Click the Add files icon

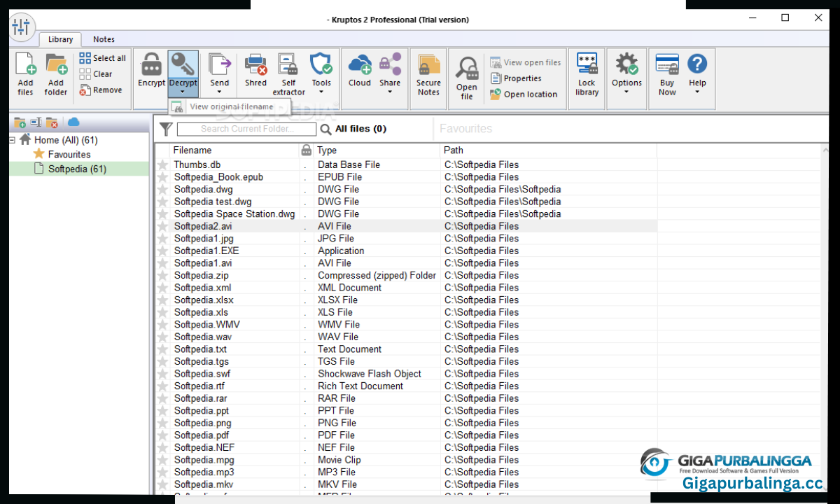[25, 64]
